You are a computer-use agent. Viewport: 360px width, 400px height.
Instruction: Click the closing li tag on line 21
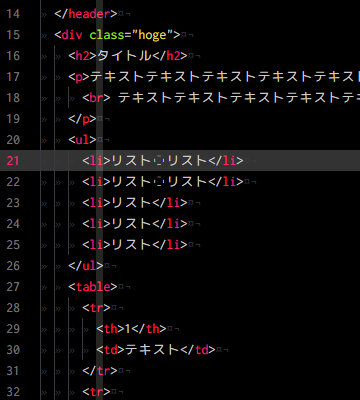coord(226,161)
